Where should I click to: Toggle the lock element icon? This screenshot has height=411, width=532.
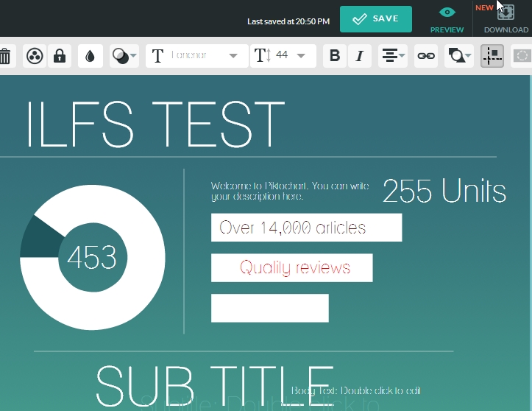coord(60,56)
